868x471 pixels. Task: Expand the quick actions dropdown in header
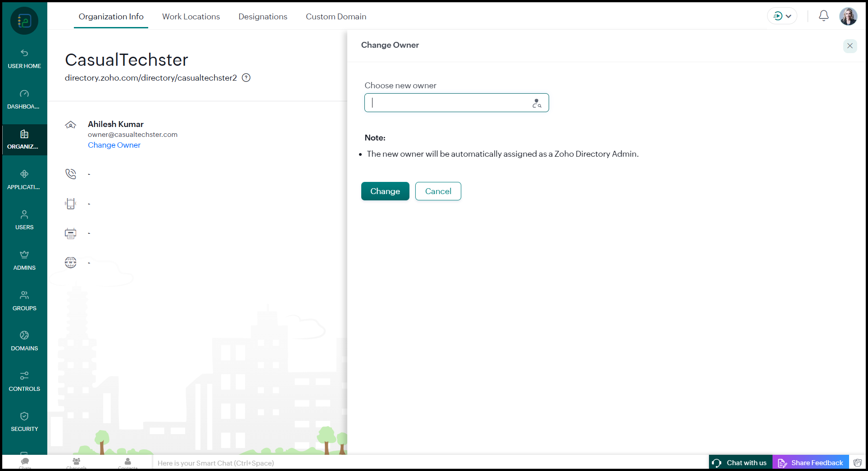pos(782,16)
